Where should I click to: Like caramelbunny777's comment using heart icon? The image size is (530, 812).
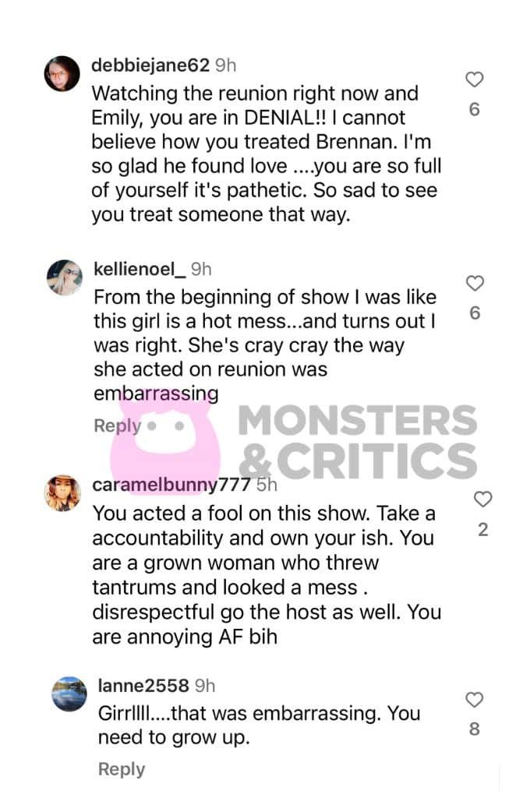point(483,500)
